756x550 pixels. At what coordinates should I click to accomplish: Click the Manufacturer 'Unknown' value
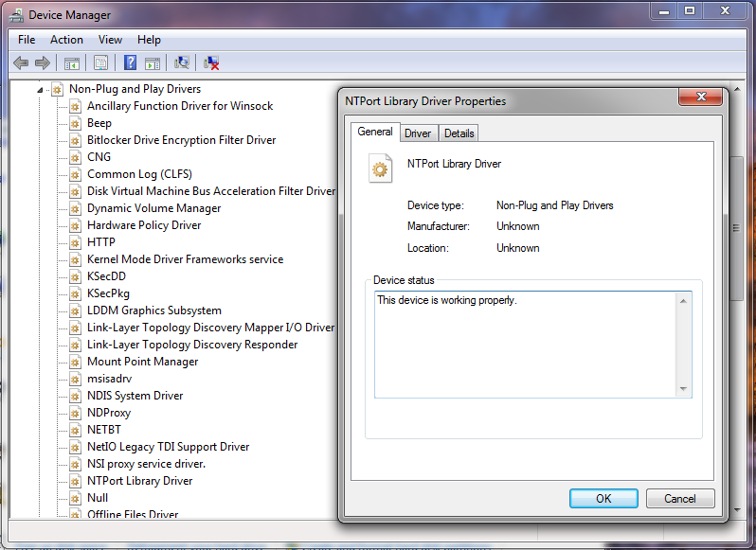click(518, 226)
